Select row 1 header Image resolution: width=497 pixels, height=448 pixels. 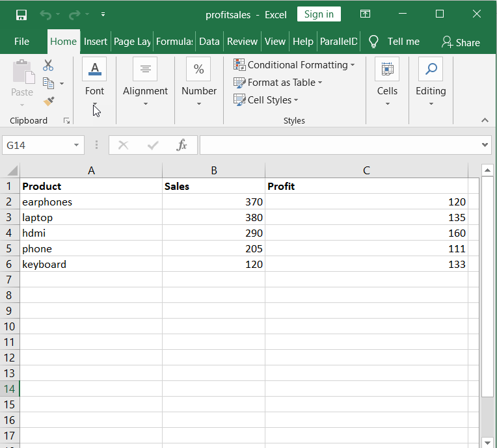[10, 187]
